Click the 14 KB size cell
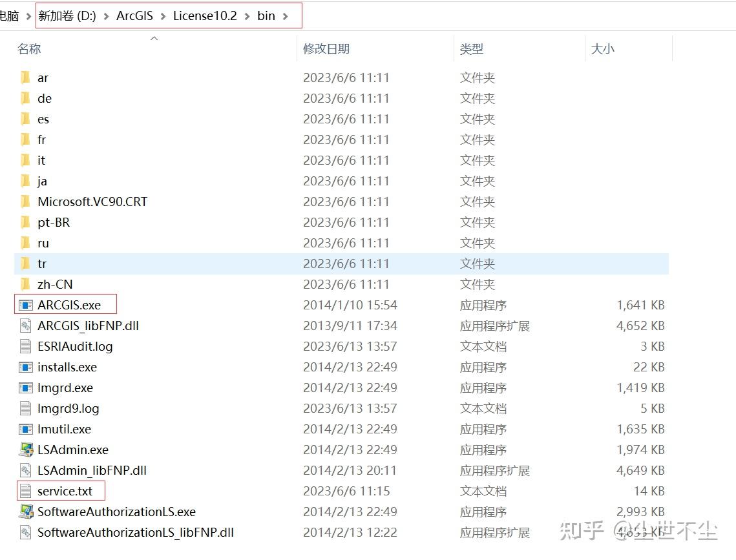The height and width of the screenshot is (560, 736). tap(649, 491)
